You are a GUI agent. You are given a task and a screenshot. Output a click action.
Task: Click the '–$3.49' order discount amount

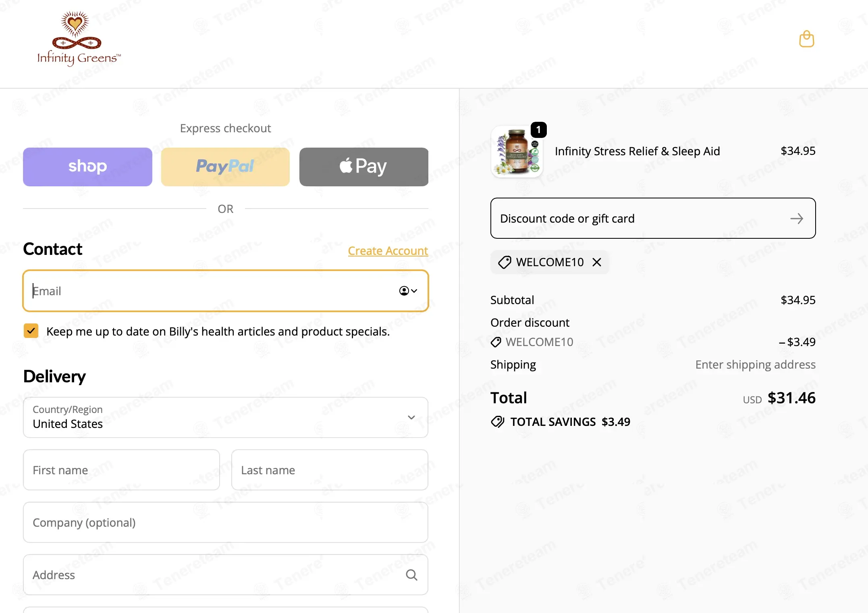[x=797, y=342]
